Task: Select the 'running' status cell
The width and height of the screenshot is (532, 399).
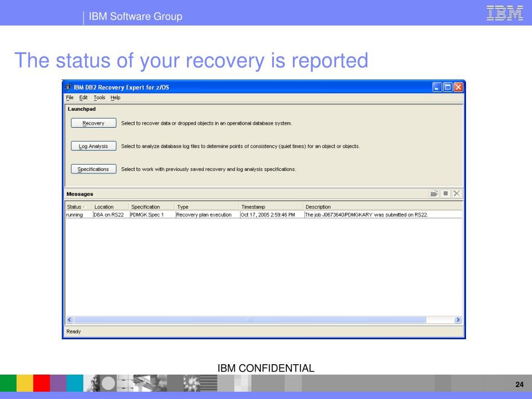Action: [79, 215]
